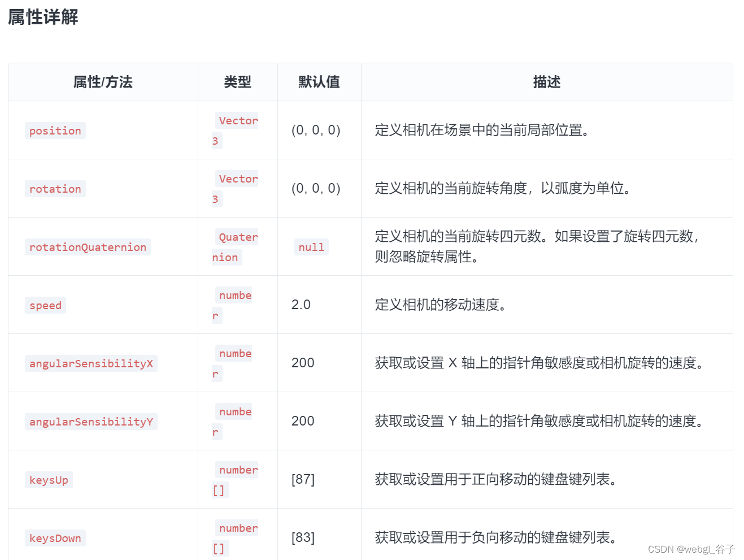The width and height of the screenshot is (744, 560).
Task: Click the [87] default value
Action: click(x=303, y=479)
